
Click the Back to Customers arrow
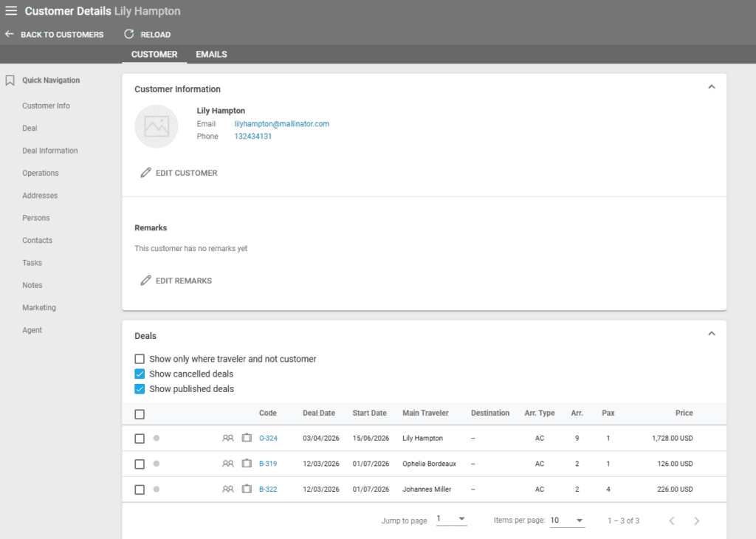coord(10,34)
